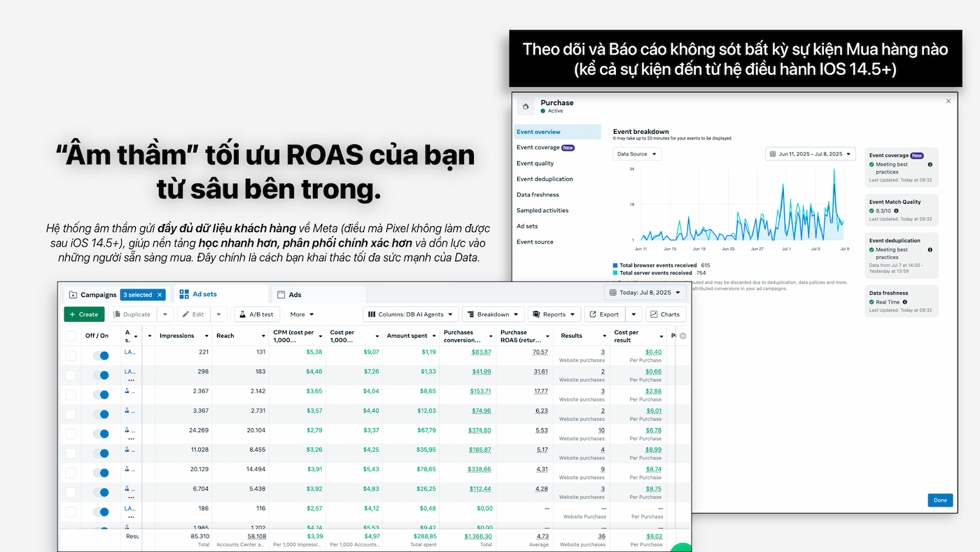The width and height of the screenshot is (980, 552).
Task: Click the blue Done button
Action: pos(939,500)
